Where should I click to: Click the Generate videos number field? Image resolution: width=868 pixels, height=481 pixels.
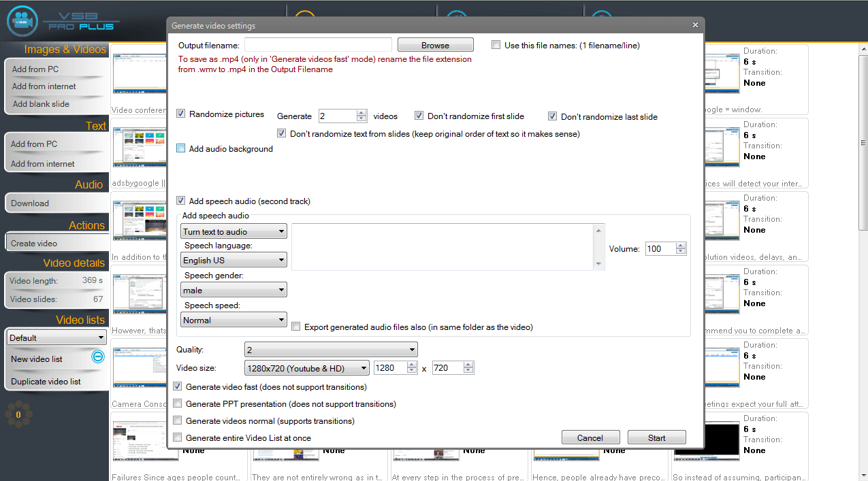pos(336,116)
